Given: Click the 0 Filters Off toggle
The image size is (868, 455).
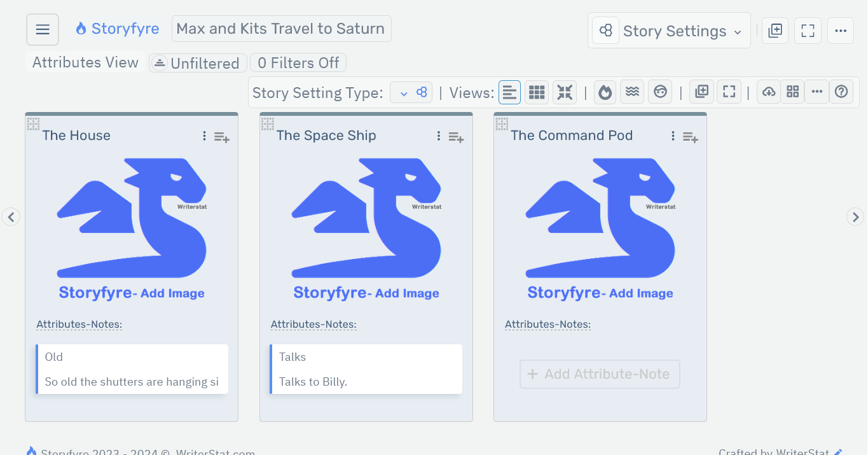Looking at the screenshot, I should point(298,62).
